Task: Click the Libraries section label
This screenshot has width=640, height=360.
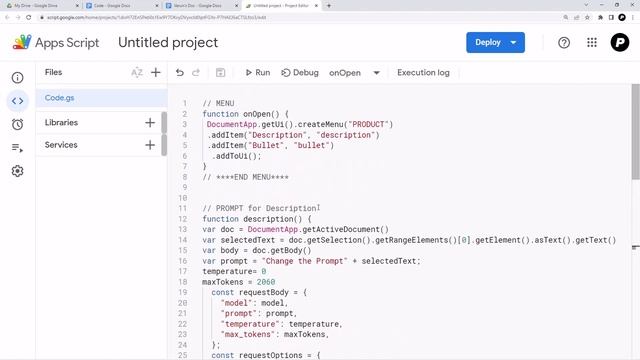Action: click(x=61, y=122)
